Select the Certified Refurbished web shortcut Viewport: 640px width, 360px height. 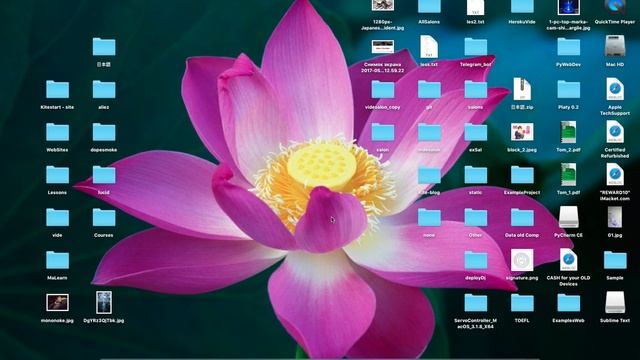(x=615, y=132)
